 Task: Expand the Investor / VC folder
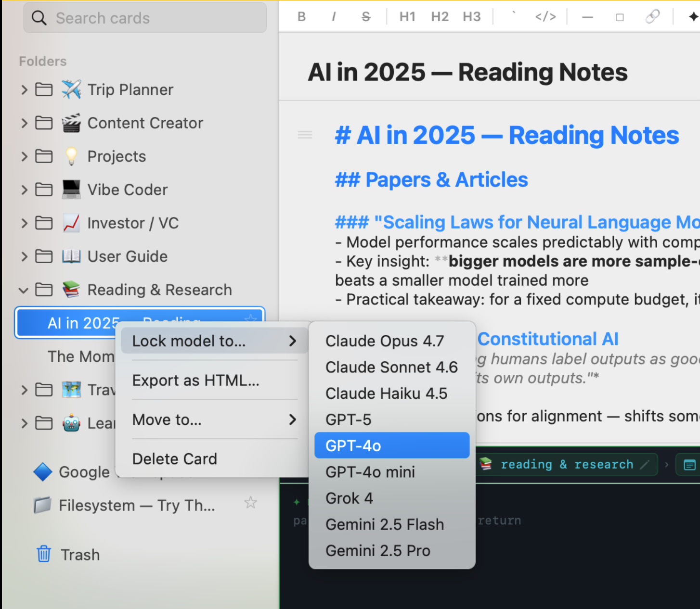pos(24,223)
